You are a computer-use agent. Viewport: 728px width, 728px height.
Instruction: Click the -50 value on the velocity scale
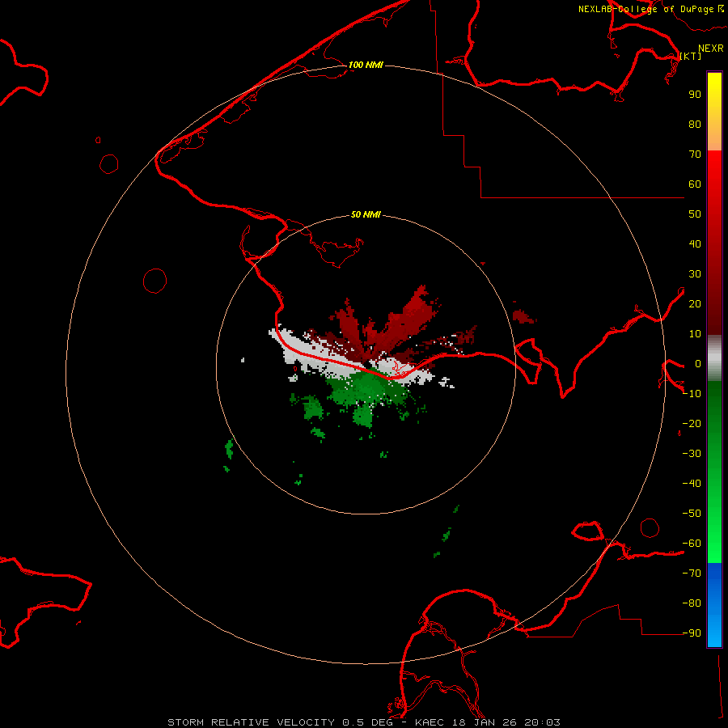tap(692, 514)
